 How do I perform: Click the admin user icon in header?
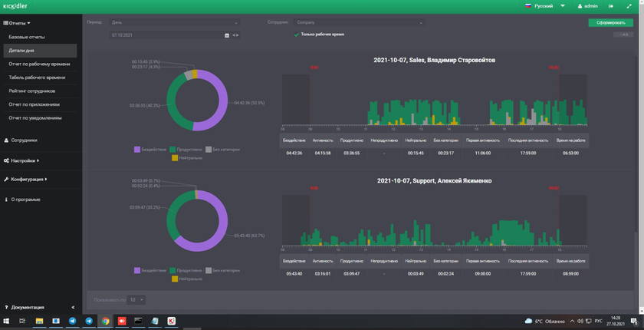(580, 6)
